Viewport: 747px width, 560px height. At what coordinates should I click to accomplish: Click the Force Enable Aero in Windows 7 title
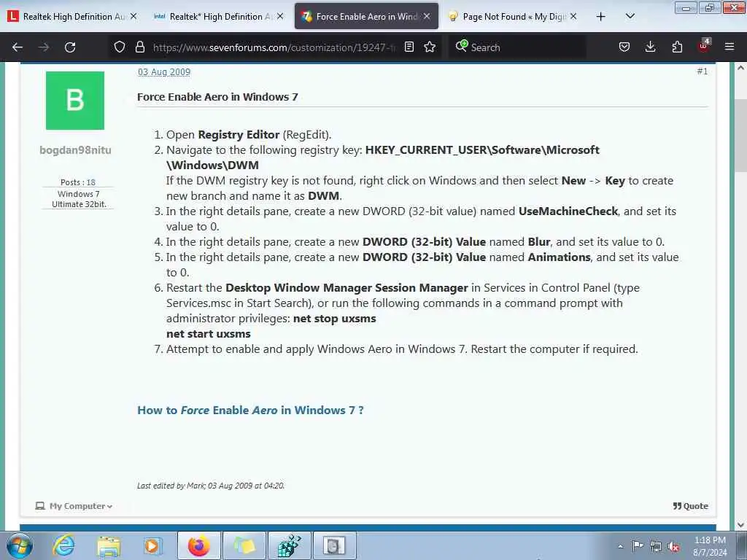(217, 97)
